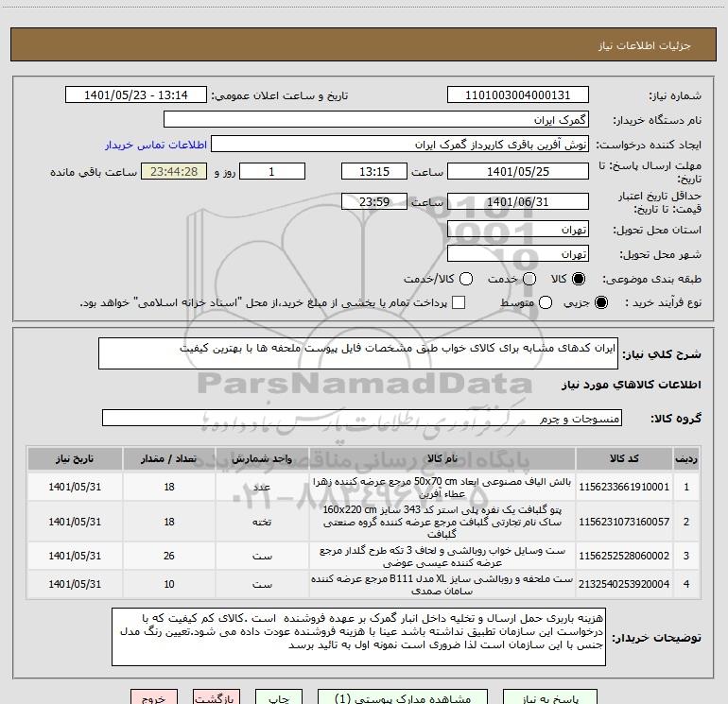Click the quantity 26 cell
This screenshot has width=728, height=704.
click(x=169, y=556)
